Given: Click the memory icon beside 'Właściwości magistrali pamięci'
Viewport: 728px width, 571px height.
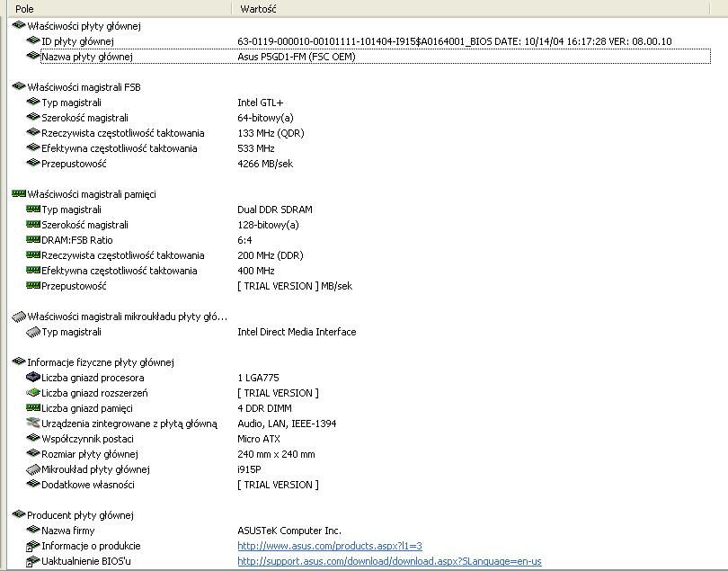Looking at the screenshot, I should 19,193.
